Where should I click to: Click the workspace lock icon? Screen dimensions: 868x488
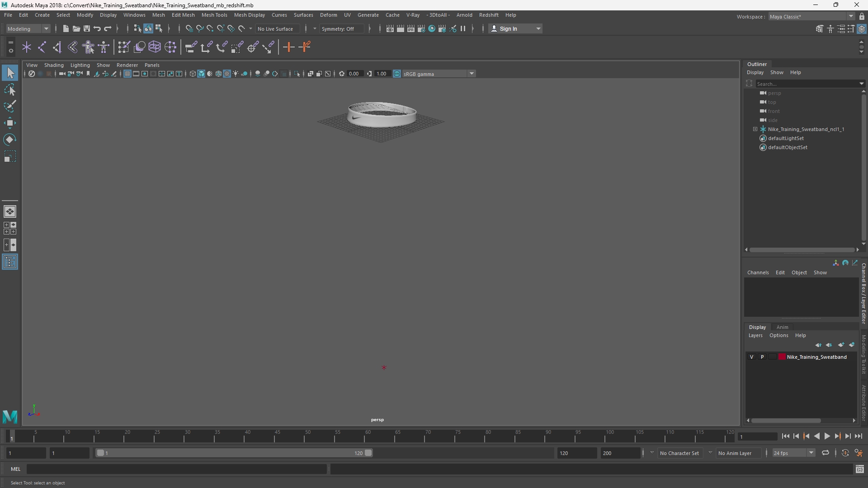[862, 17]
